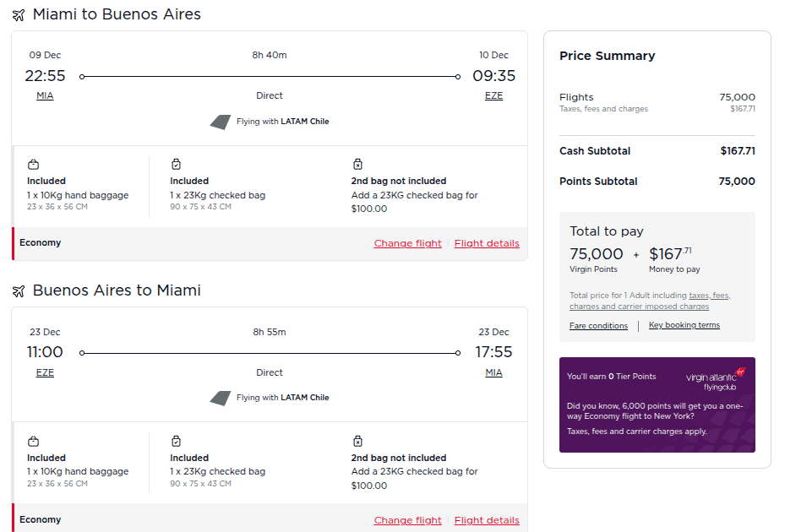Viewport: 785px width, 532px height.
Task: Select the hand baggage icon on the outbound flight
Action: pyautogui.click(x=34, y=165)
